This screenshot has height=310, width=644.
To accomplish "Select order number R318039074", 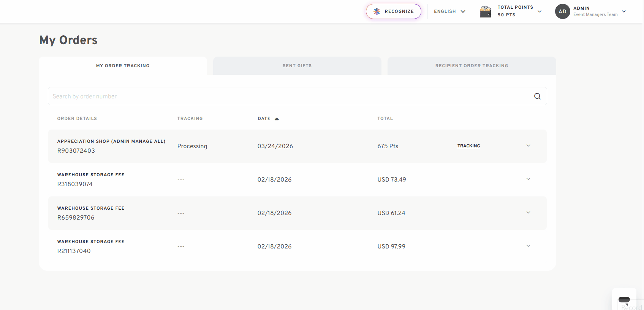I will [75, 184].
